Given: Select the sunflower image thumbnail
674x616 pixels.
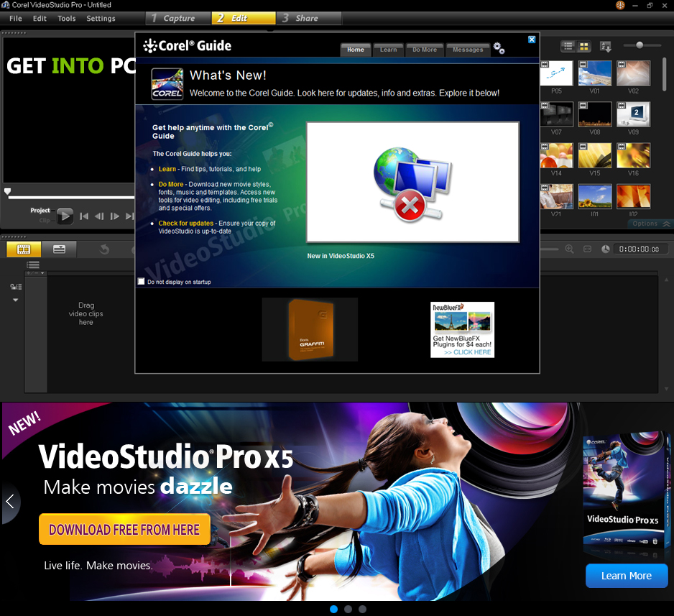Looking at the screenshot, I should click(x=595, y=196).
